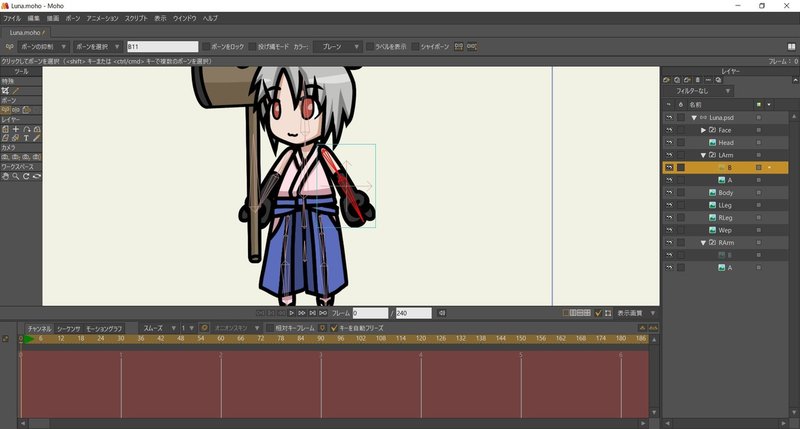Viewport: 800px width, 429px height.
Task: Switch to the シーケンサ timeline tab
Action: [x=68, y=329]
